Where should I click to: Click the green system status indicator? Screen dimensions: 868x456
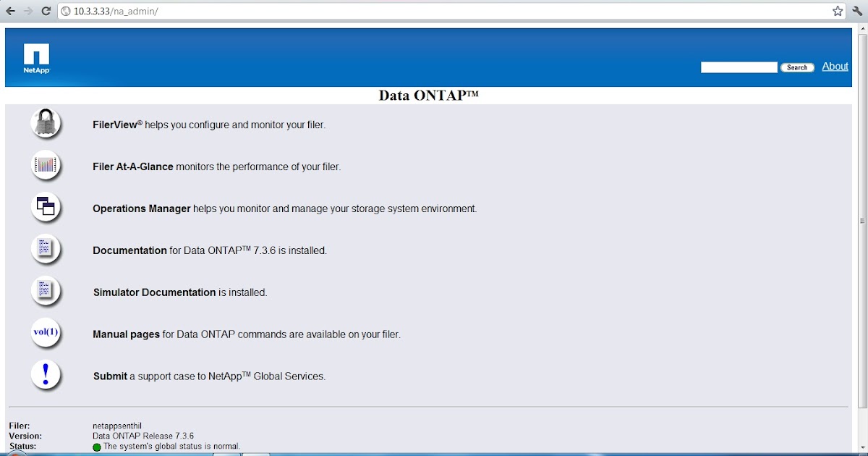pos(96,446)
